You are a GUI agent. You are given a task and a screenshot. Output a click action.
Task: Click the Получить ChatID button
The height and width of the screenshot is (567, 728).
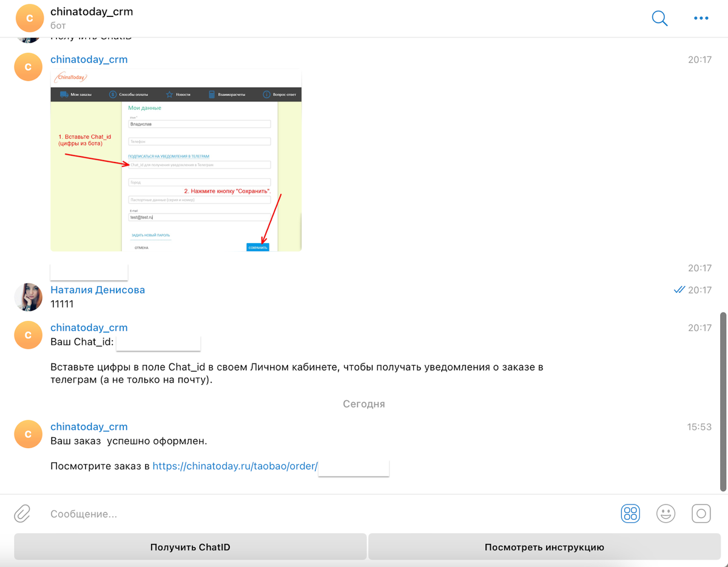tap(190, 547)
